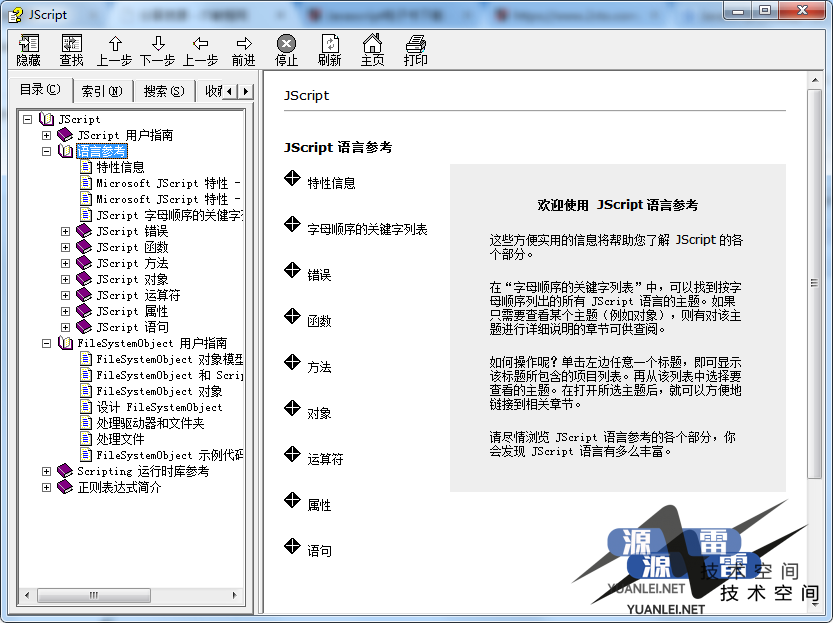The height and width of the screenshot is (623, 833).
Task: Click the open book icon of root JScript node
Action: (46, 119)
